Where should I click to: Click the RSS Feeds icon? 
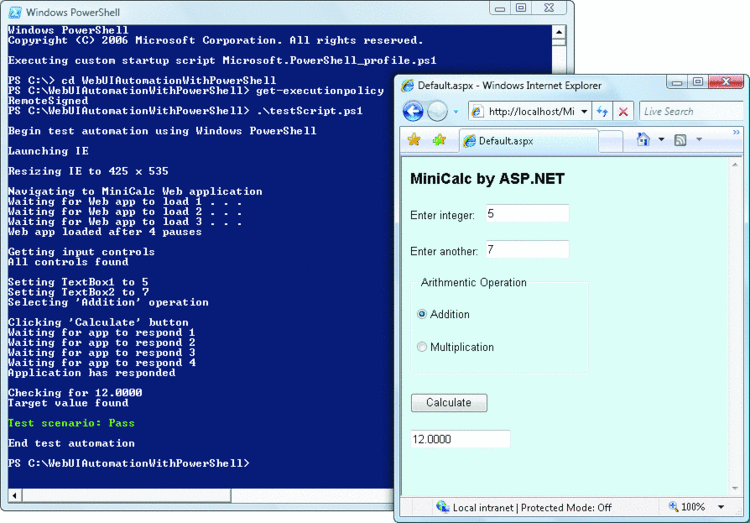[680, 140]
